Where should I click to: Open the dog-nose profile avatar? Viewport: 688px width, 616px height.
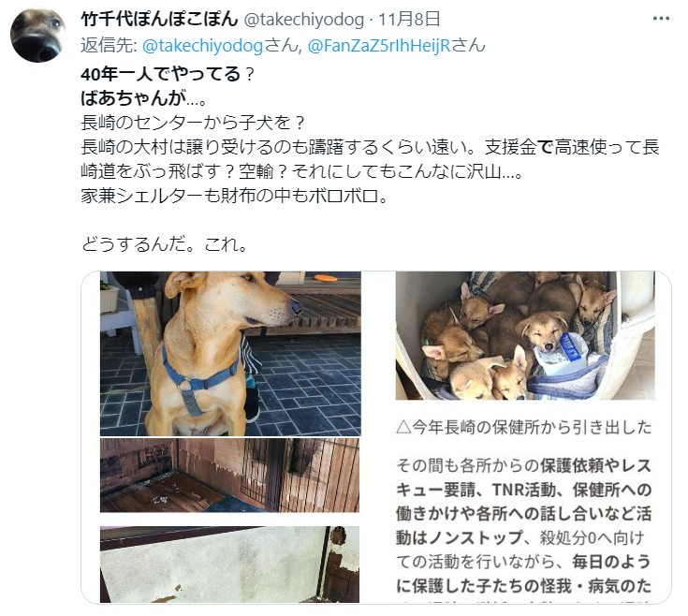(37, 35)
